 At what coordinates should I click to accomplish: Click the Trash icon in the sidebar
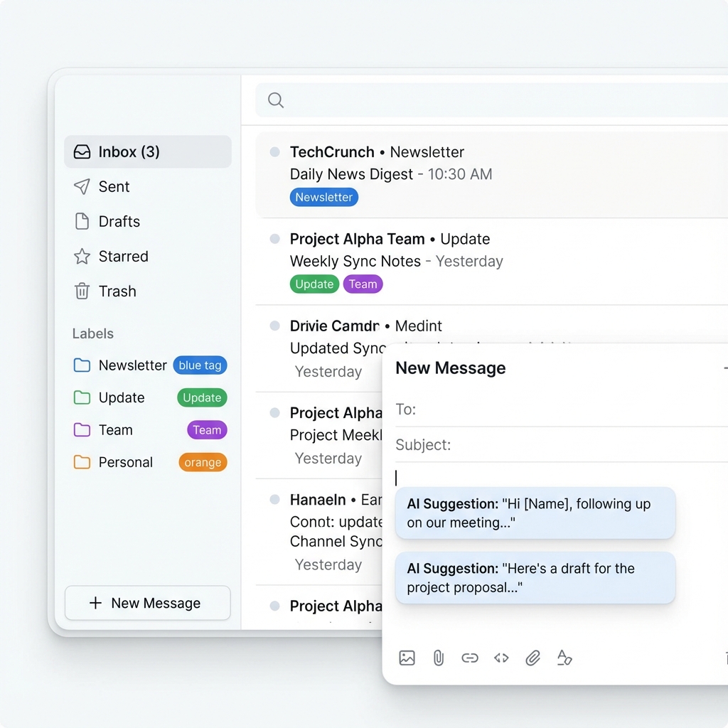pos(82,291)
